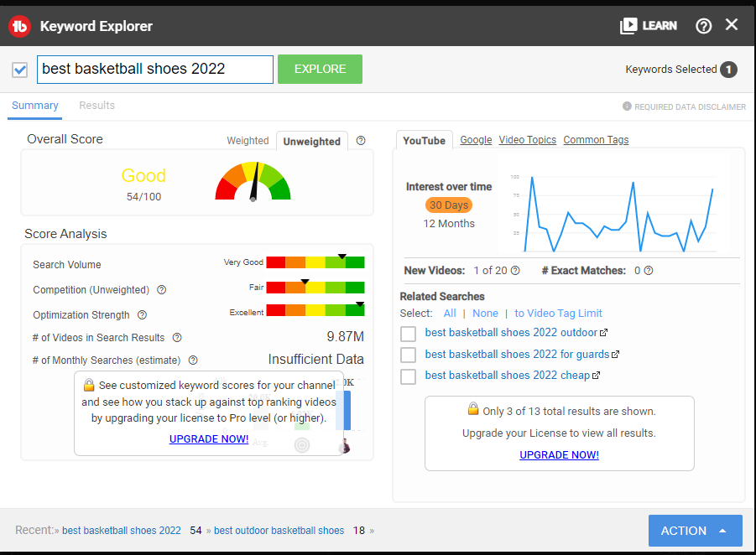
Task: Click the Search Volume color score bar
Action: (315, 262)
